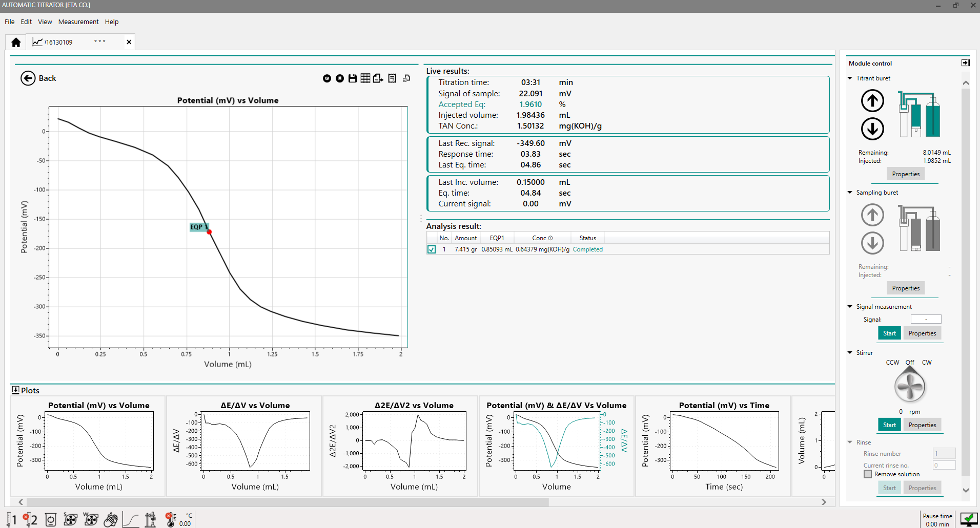Screen dimensions: 980x528
Task: Collapse the Signal measurement section
Action: click(x=850, y=307)
